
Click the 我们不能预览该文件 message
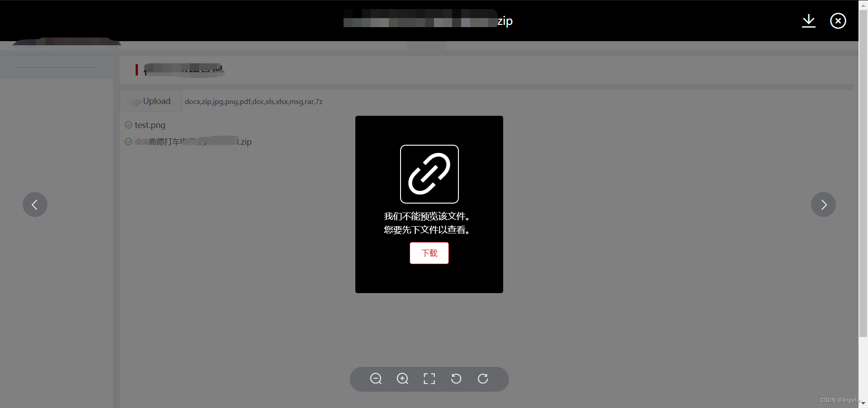click(427, 216)
